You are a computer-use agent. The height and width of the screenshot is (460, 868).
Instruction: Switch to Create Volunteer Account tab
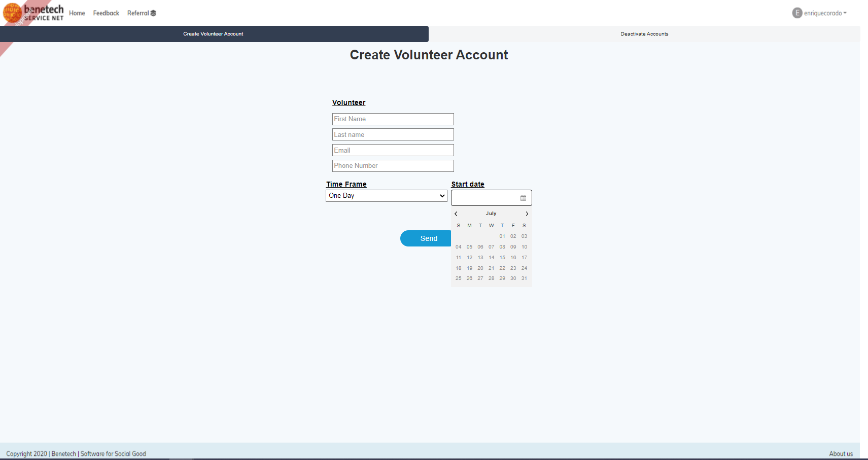pos(214,34)
